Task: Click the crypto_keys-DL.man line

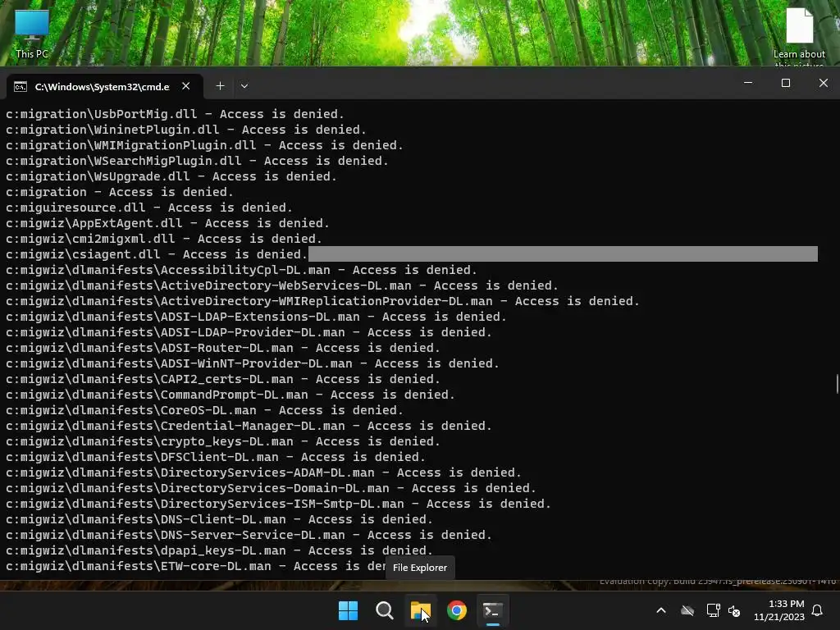Action: [223, 441]
